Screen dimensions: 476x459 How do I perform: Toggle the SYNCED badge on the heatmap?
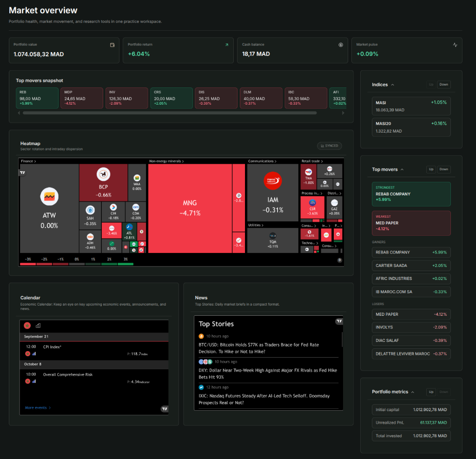(x=330, y=146)
